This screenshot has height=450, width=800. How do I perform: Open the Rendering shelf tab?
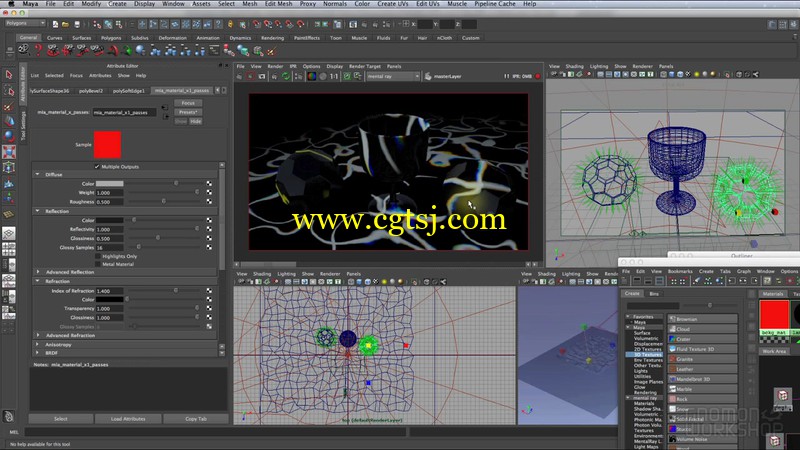[272, 38]
